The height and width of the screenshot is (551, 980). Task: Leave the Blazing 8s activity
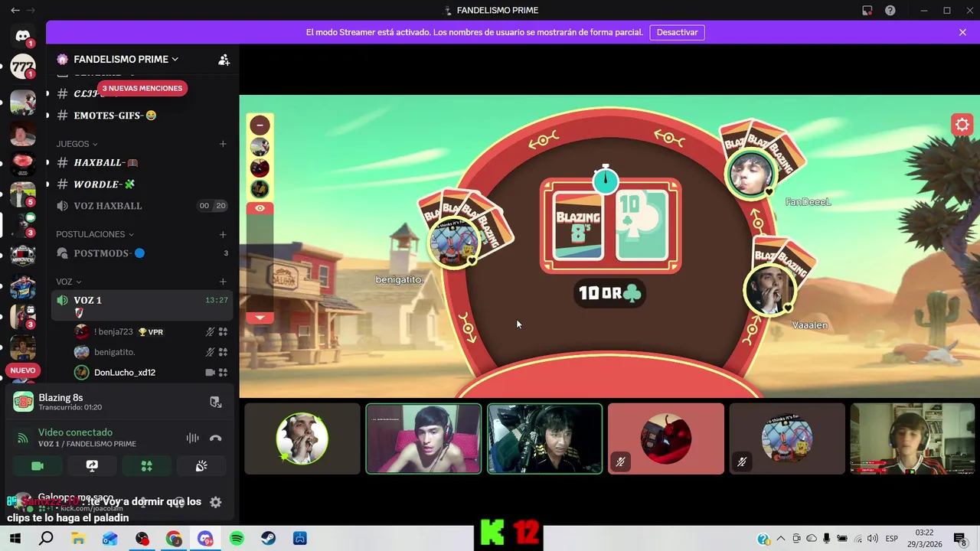[x=215, y=402]
